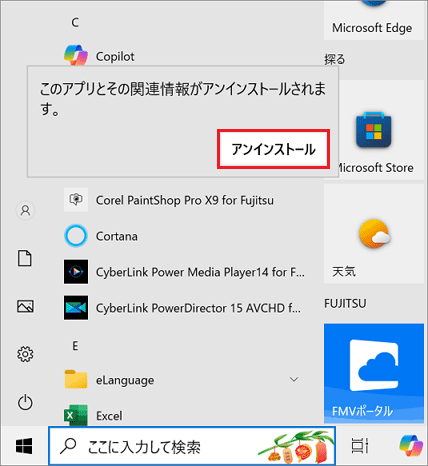This screenshot has width=428, height=466.
Task: Open the FMVポータル tile
Action: [374, 373]
